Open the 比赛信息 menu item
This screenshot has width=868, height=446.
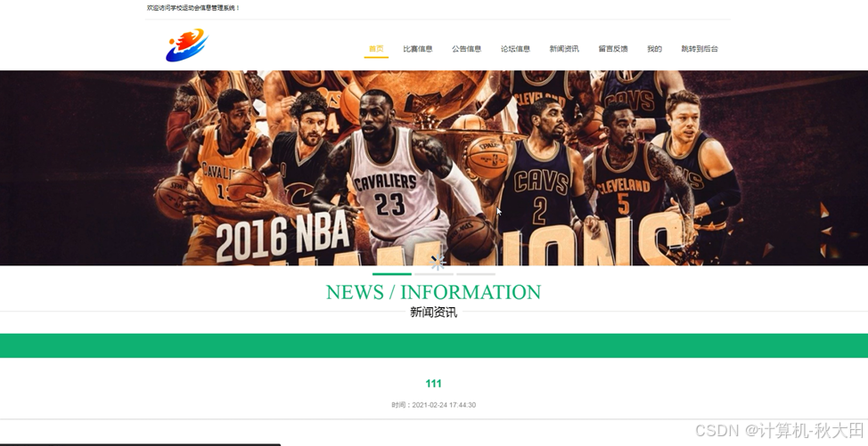click(418, 49)
